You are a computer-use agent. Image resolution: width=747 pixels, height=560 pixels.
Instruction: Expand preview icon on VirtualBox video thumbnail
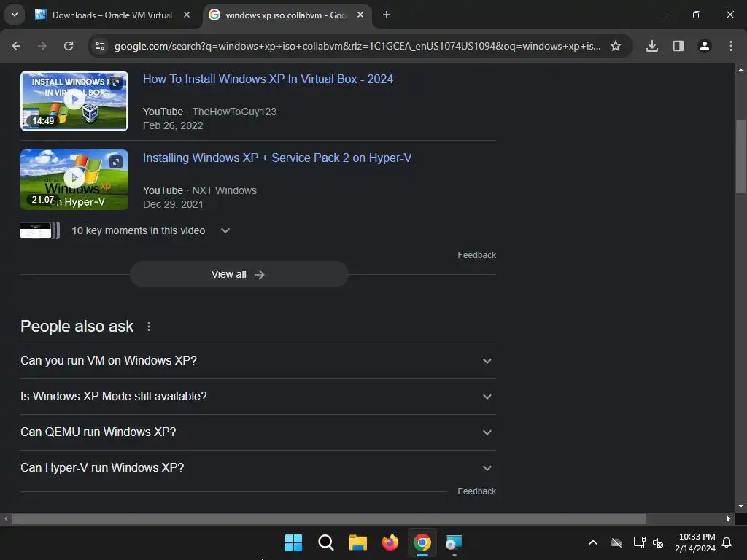pos(116,83)
